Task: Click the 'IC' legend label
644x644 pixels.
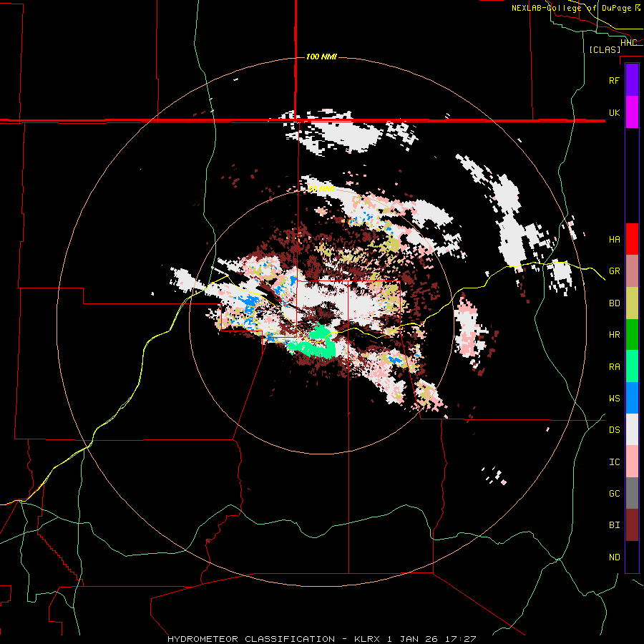Action: coord(614,462)
